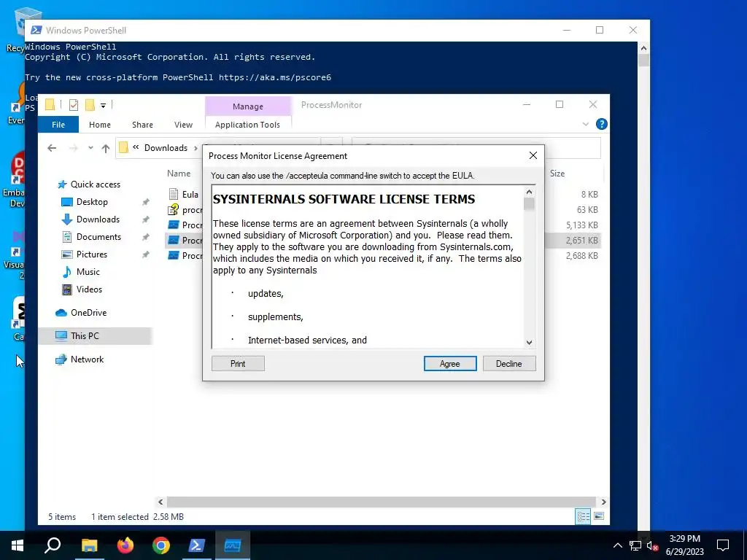Click the taskbar clock showing 3:29 PM

[684, 545]
